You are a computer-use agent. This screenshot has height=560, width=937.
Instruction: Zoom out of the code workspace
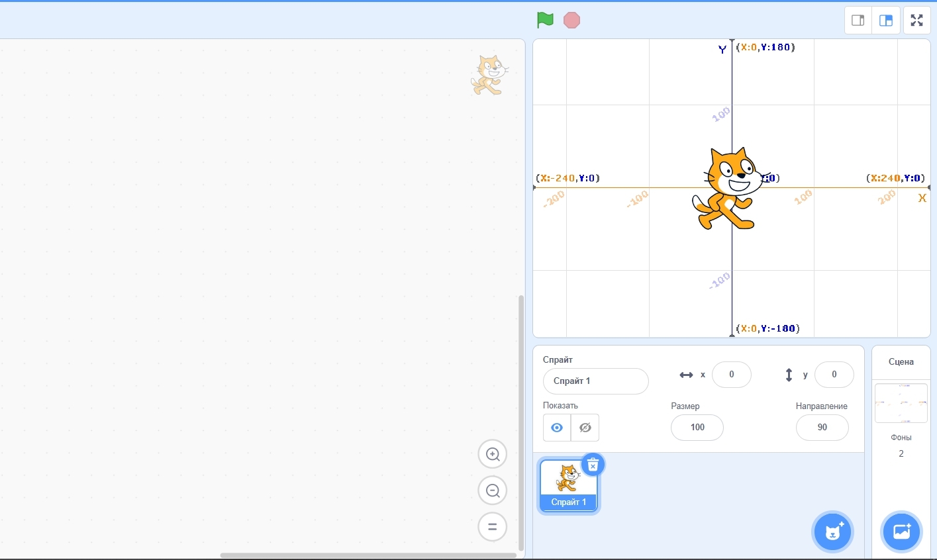coord(493,490)
